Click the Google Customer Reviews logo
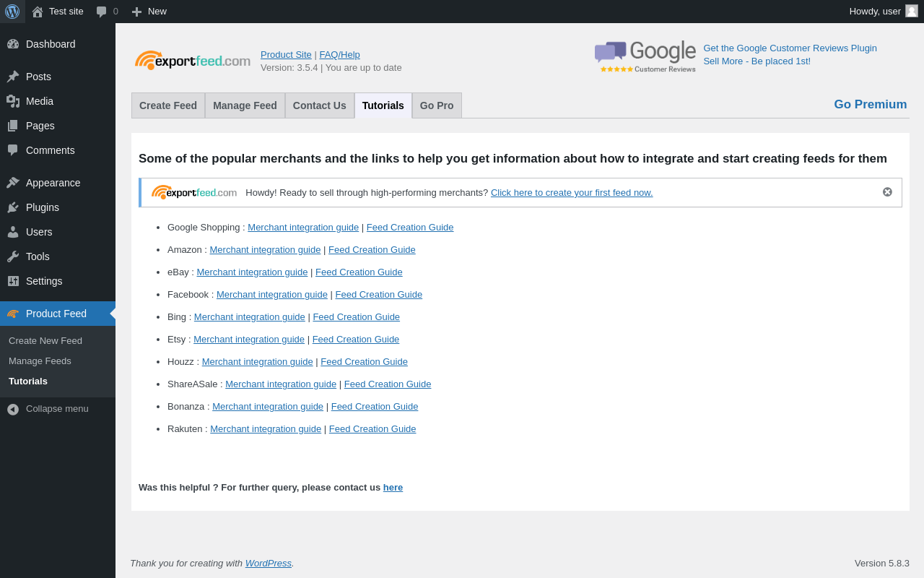Image resolution: width=924 pixels, height=578 pixels. [645, 57]
